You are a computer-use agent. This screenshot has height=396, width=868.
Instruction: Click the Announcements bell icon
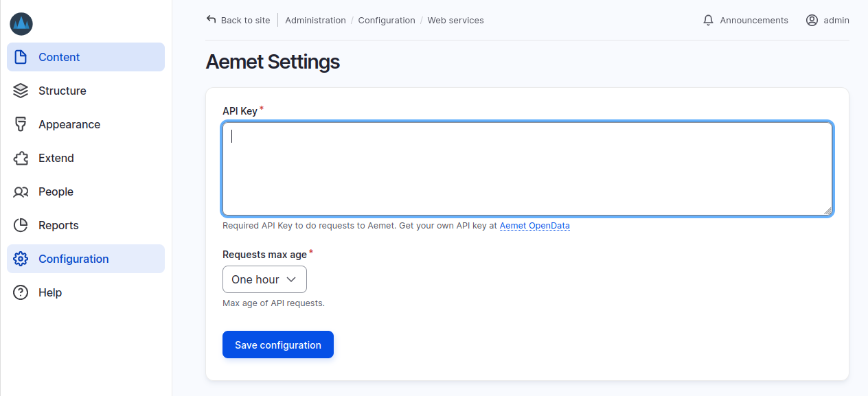[x=709, y=20]
